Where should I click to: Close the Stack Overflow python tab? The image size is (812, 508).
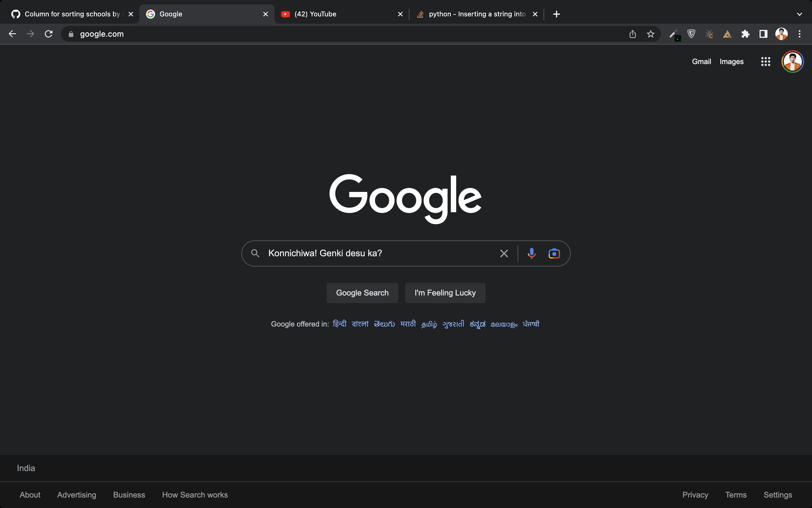tap(535, 14)
